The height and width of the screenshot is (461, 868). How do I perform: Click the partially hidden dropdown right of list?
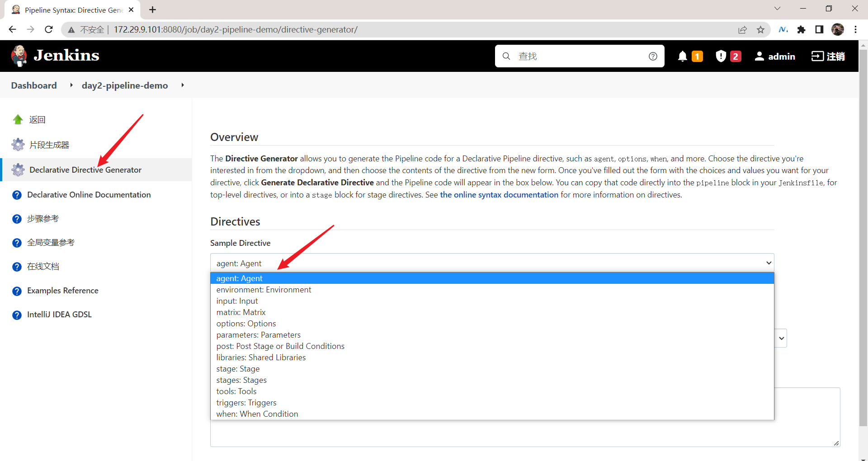coord(781,338)
